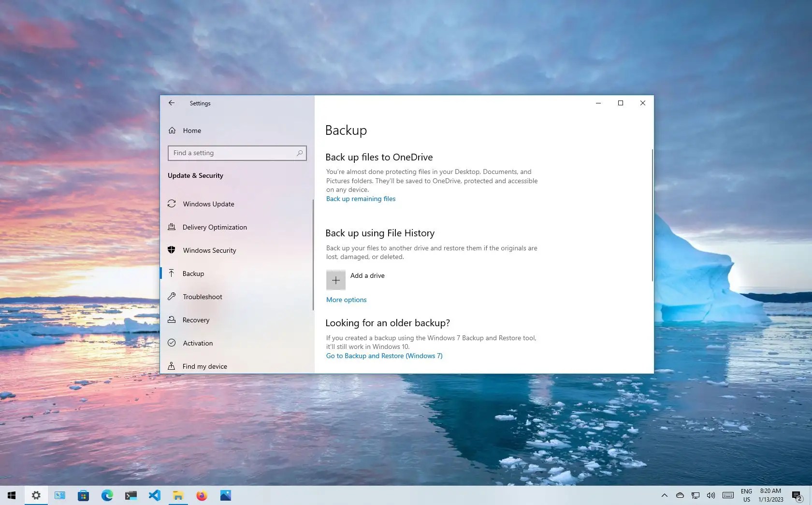Select the Recovery icon in sidebar

coord(173,320)
